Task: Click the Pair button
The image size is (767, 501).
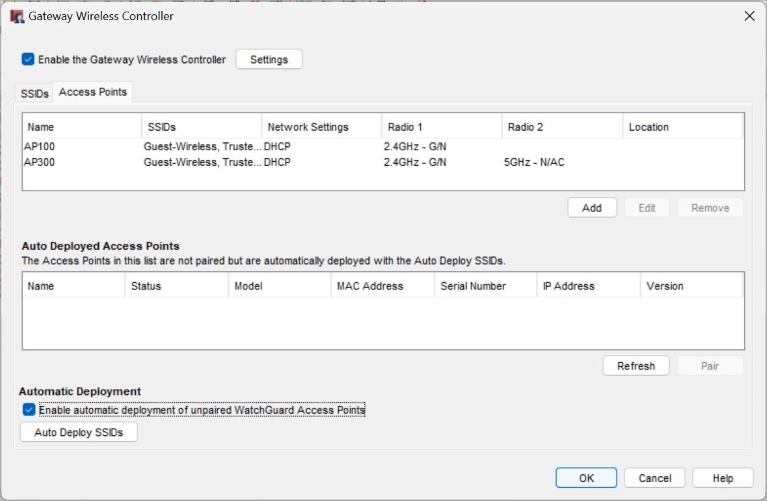Action: [x=710, y=366]
